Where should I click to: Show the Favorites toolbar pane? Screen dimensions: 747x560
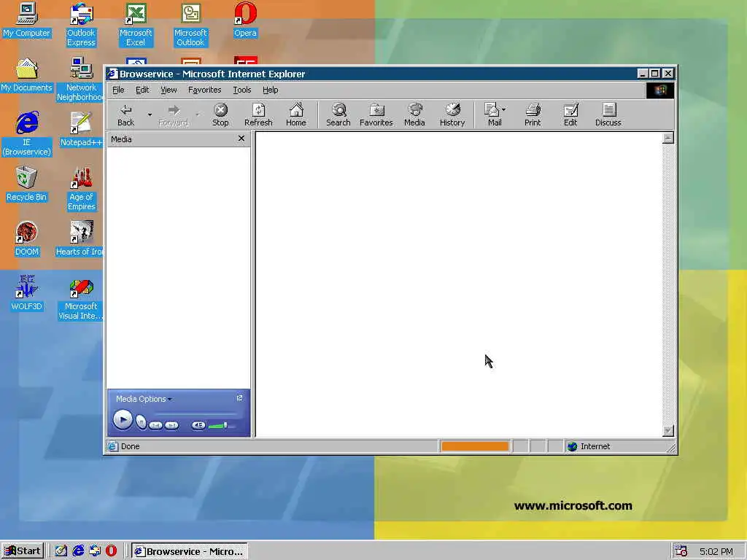coord(376,114)
